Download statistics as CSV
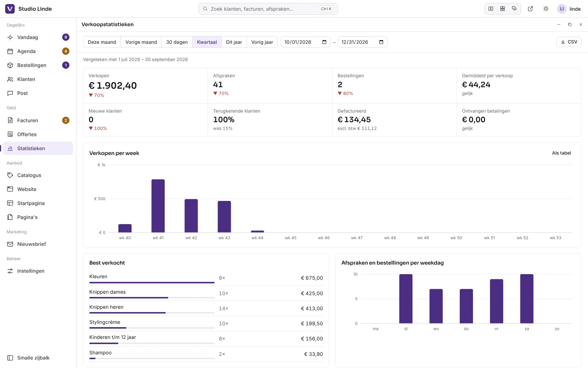 click(x=569, y=42)
